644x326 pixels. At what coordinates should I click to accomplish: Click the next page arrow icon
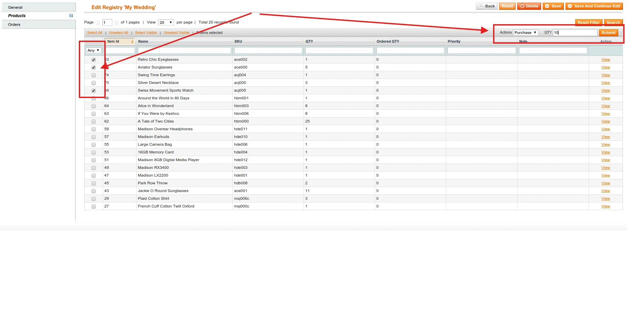point(116,22)
